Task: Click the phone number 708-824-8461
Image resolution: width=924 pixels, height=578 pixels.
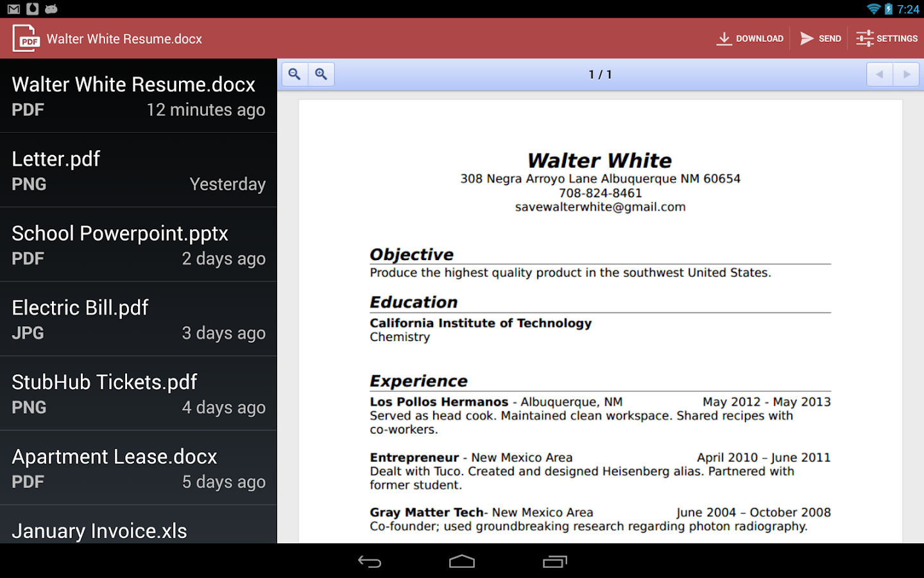Action: click(x=601, y=193)
